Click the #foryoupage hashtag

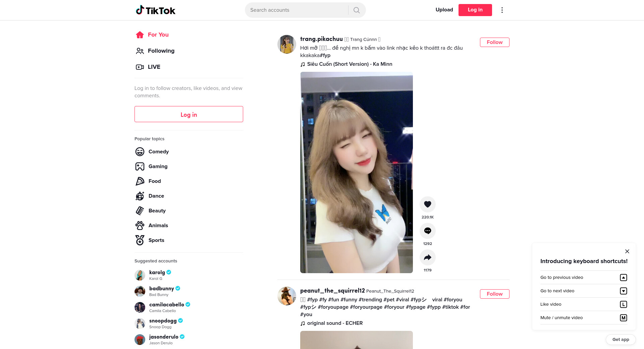click(x=333, y=307)
